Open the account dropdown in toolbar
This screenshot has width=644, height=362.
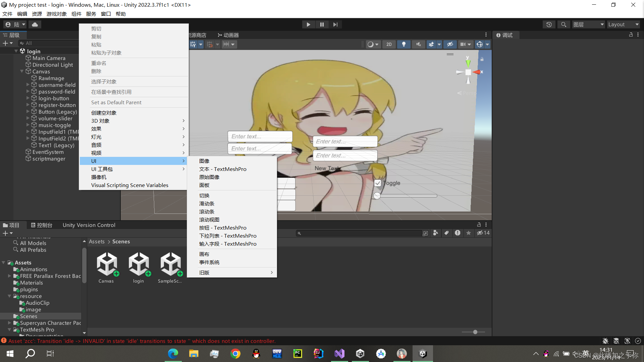[x=15, y=24]
